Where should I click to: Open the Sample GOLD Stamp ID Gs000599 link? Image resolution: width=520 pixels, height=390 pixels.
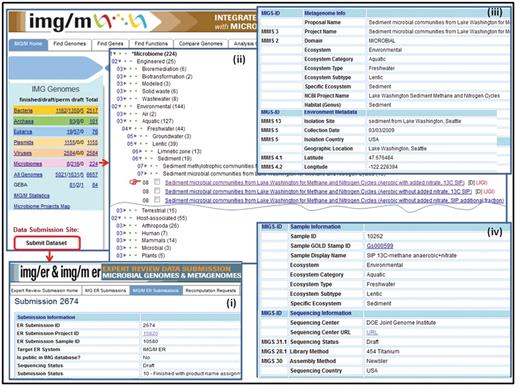tap(380, 246)
